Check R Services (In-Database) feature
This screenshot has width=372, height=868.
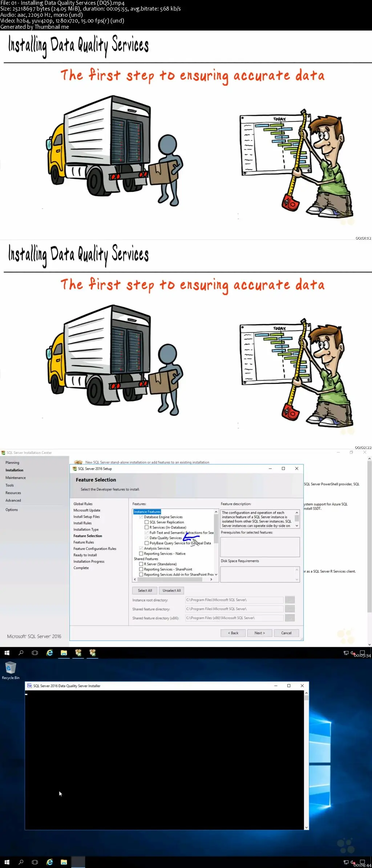click(x=146, y=527)
